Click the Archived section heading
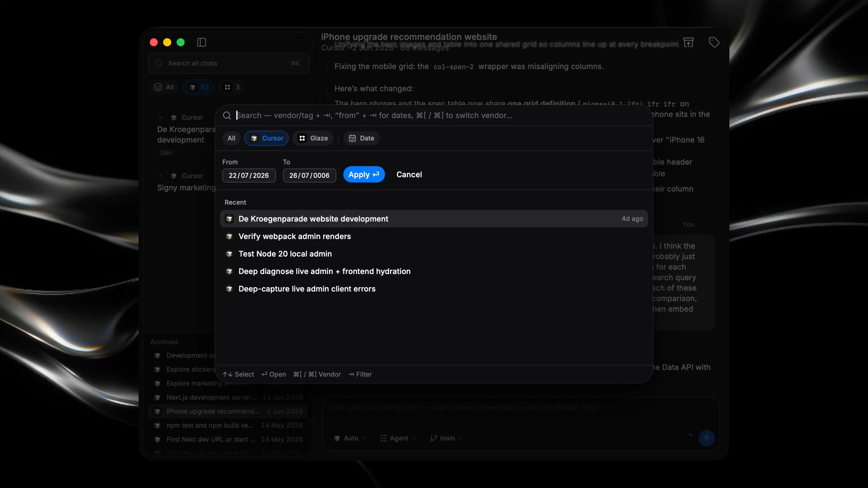Screen dimensions: 868x488 click(164, 342)
